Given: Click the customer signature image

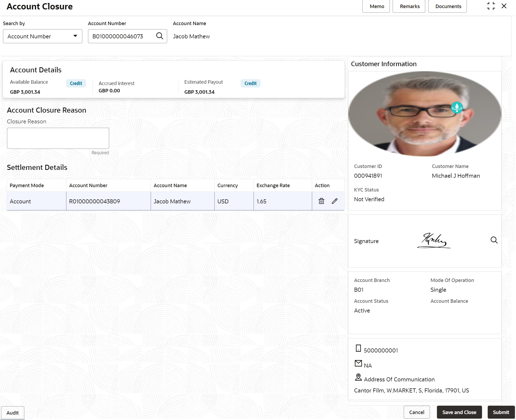Looking at the screenshot, I should click(x=434, y=241).
